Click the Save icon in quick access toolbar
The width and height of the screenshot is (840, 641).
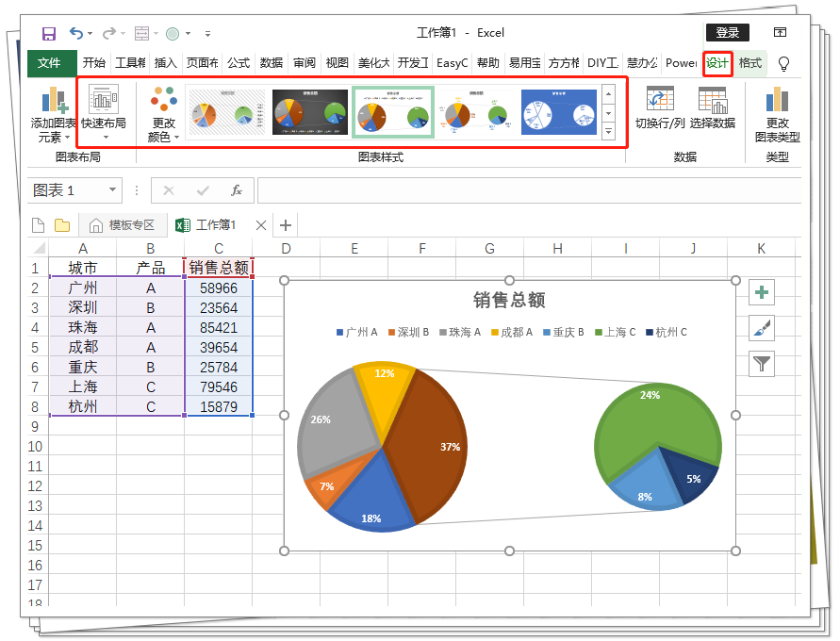tap(48, 32)
